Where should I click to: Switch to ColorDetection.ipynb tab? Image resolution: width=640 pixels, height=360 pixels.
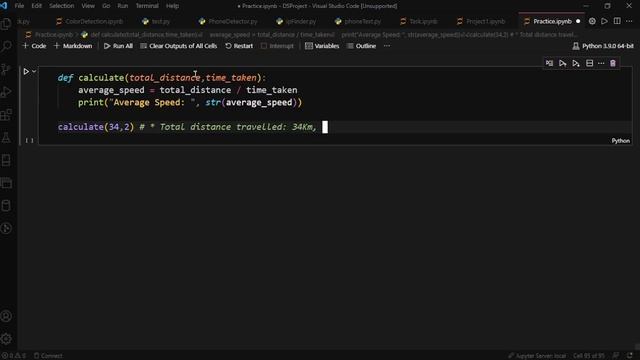(x=90, y=21)
